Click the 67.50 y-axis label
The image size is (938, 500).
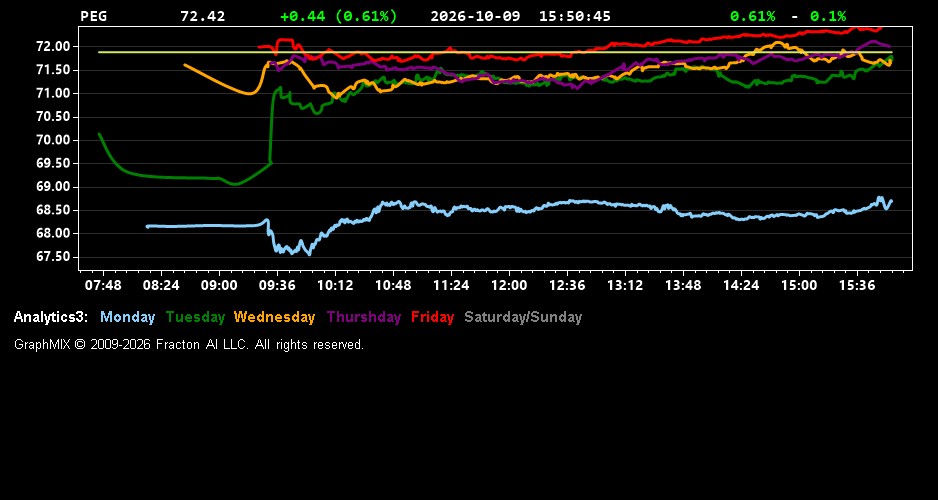(55, 257)
